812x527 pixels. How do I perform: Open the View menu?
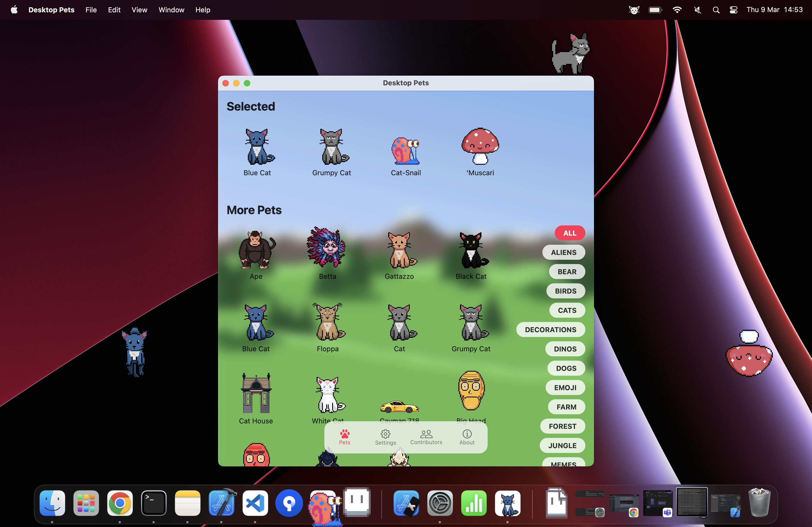[x=139, y=10]
